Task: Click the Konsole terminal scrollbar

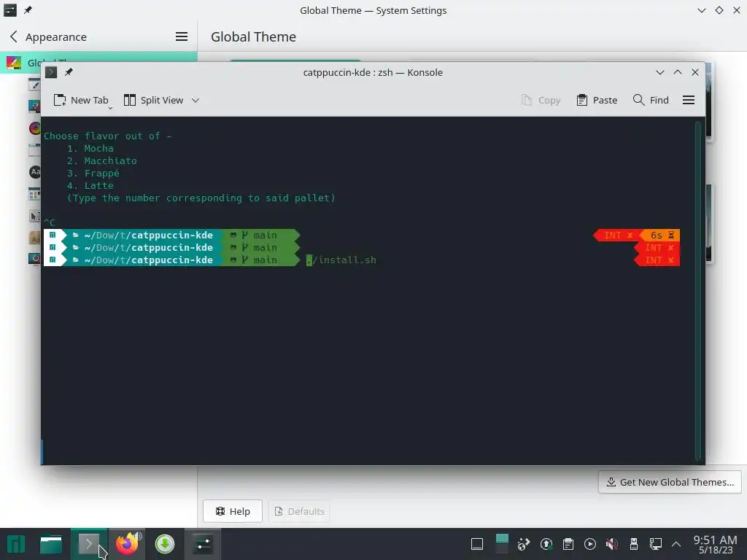Action: [698, 289]
